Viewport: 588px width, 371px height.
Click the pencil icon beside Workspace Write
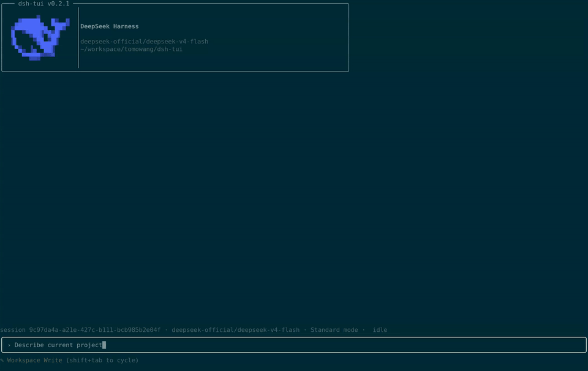pos(2,360)
